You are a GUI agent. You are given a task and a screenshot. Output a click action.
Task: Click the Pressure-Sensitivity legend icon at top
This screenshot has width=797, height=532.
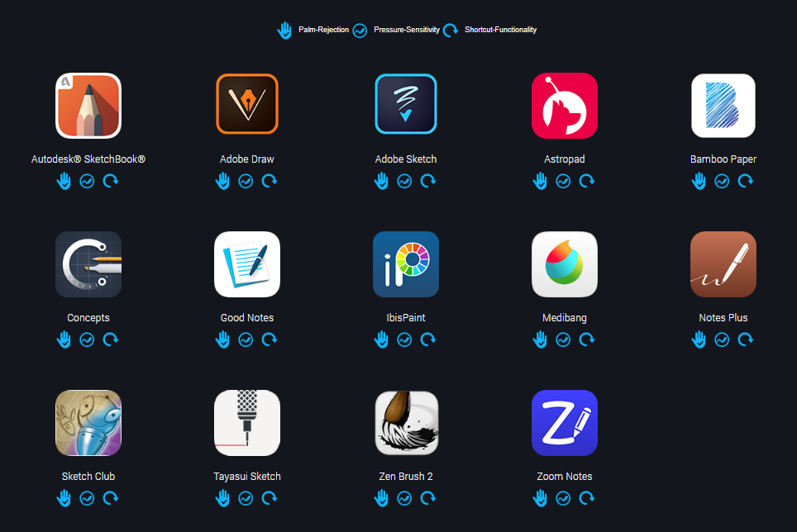coord(360,31)
